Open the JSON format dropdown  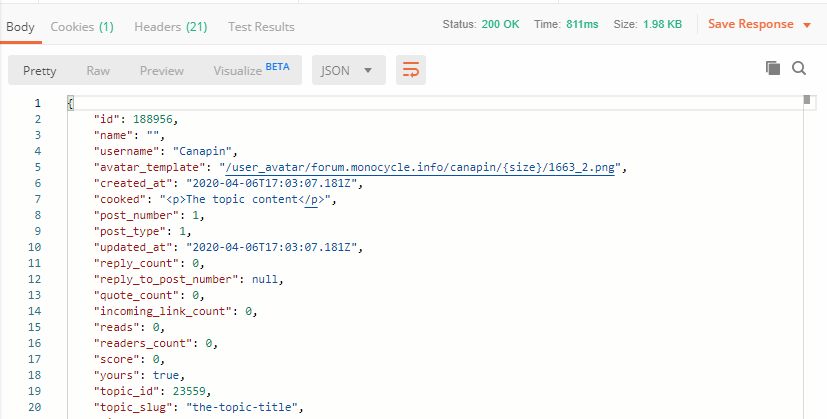click(349, 70)
